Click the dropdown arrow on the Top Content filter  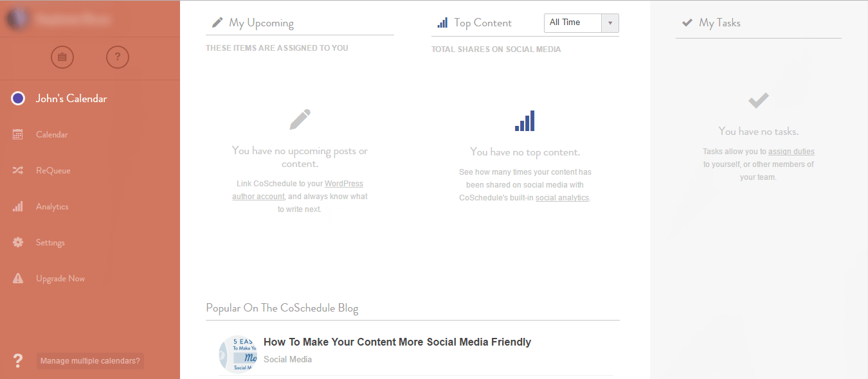(610, 22)
